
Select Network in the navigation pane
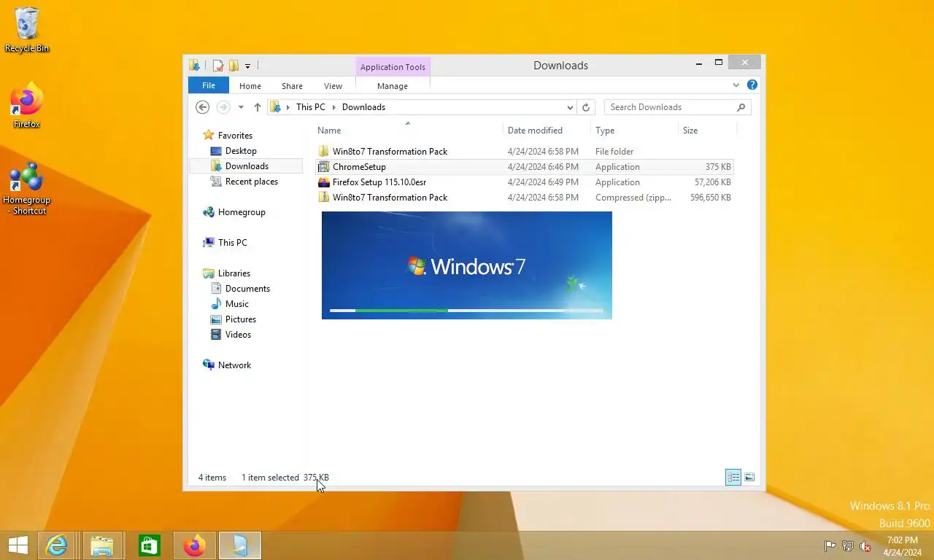coord(234,365)
